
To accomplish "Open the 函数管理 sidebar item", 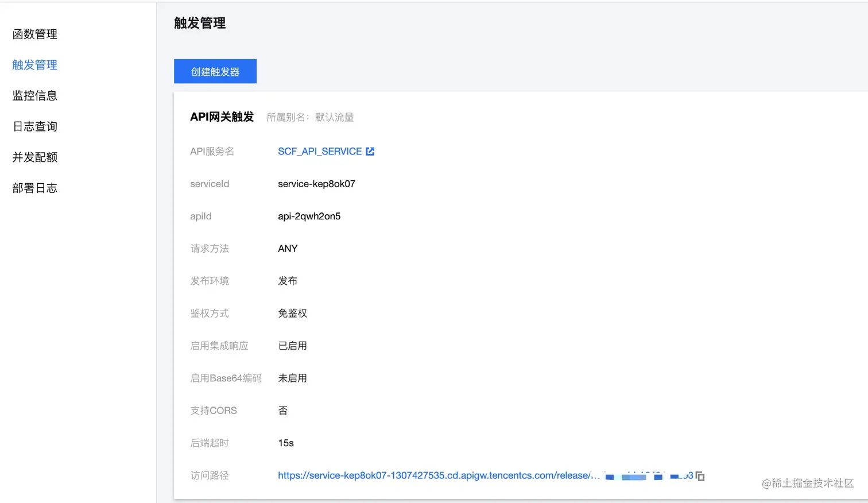I will (35, 34).
